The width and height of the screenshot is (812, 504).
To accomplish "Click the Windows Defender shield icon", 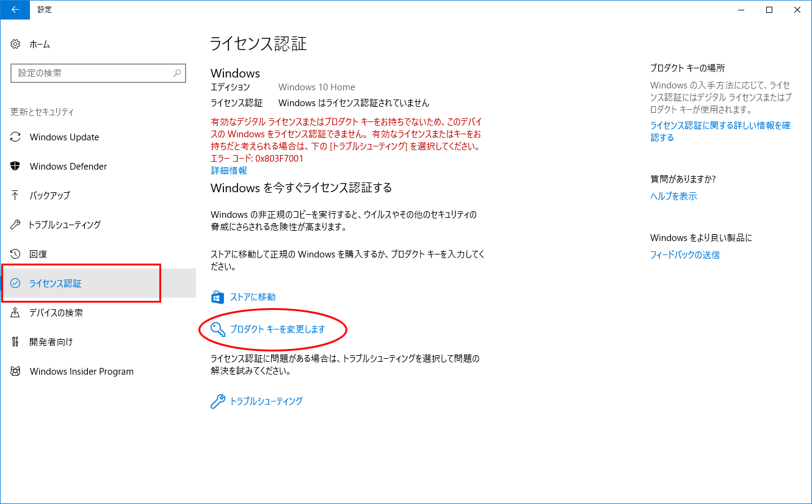I will [x=16, y=166].
